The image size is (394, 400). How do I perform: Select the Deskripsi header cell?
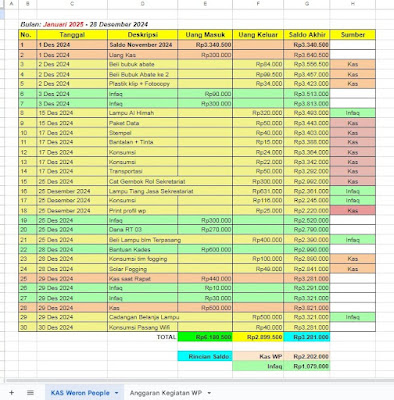[143, 35]
